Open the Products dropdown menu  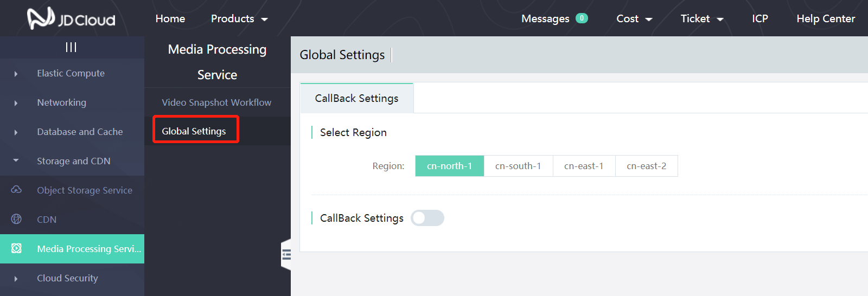[x=239, y=19]
